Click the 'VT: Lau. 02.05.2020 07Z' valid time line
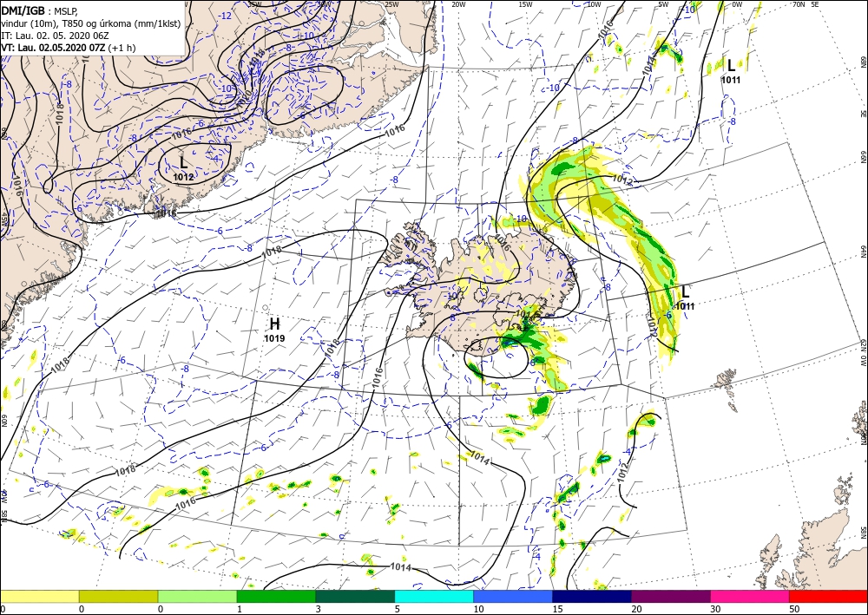 click(53, 48)
